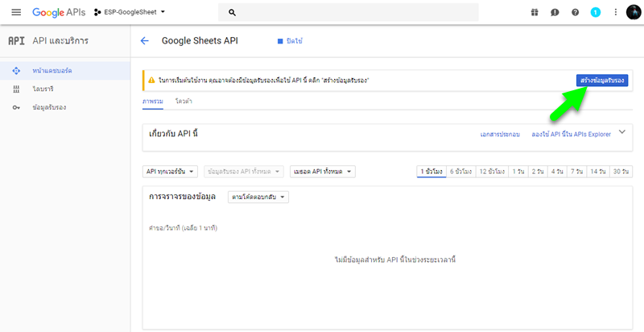
Task: Click the library grid icon in sidebar
Action: tap(16, 89)
